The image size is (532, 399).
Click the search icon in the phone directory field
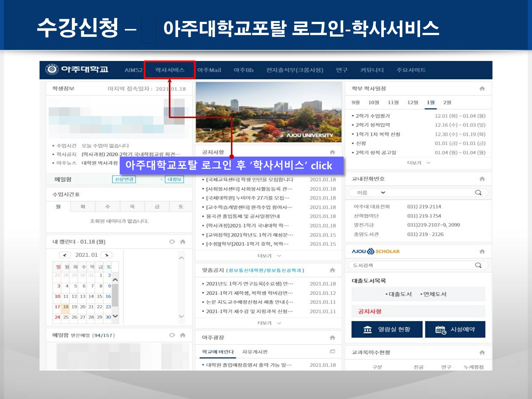pos(478,192)
